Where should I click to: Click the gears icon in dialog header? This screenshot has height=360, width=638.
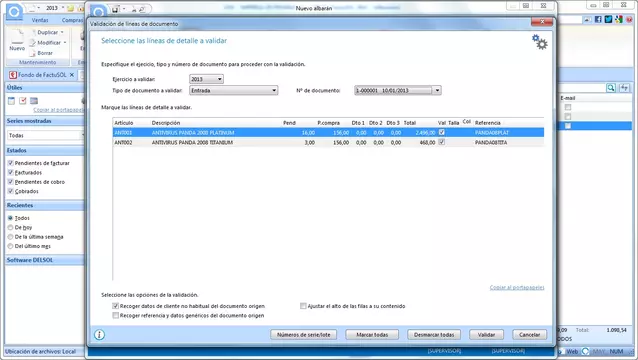point(540,42)
